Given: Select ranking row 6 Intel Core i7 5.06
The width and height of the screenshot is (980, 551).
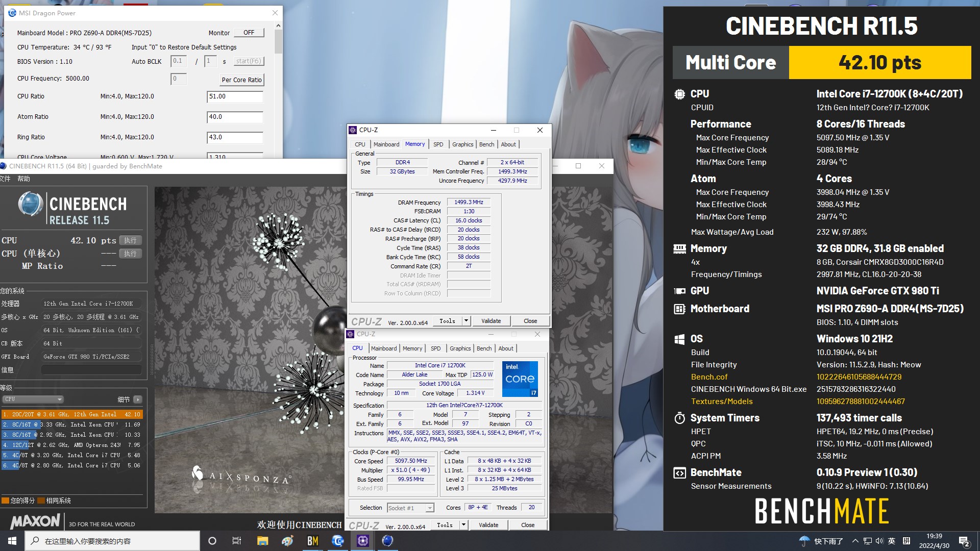Looking at the screenshot, I should [71, 465].
